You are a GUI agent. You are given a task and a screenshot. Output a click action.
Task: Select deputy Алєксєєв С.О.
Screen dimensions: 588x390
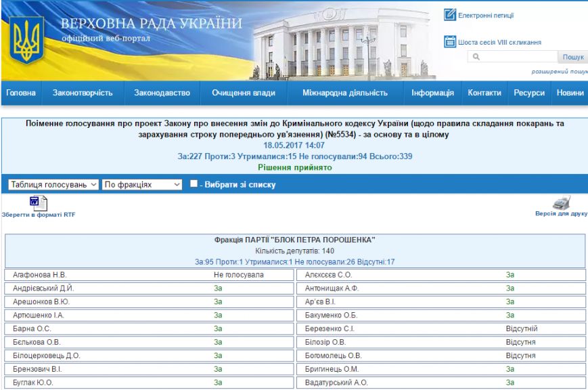328,275
